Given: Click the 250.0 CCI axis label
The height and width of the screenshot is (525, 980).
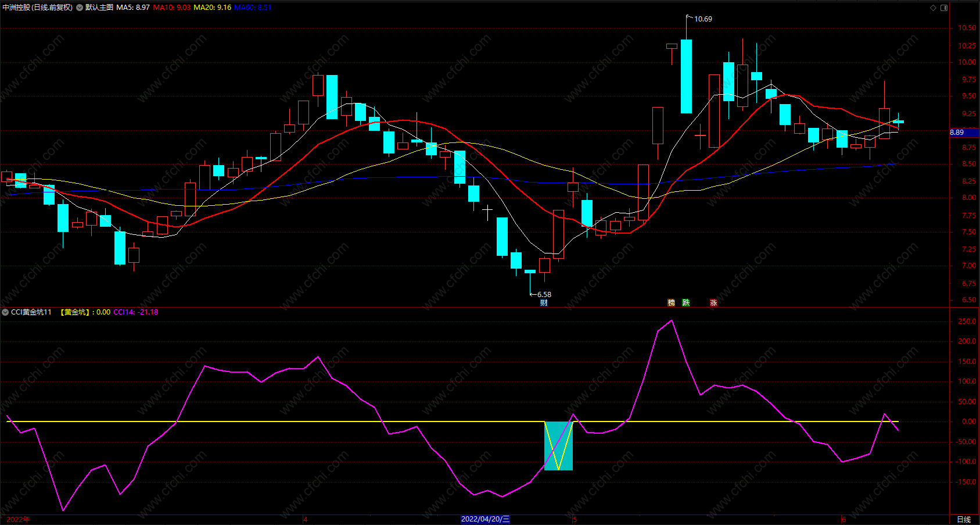Looking at the screenshot, I should point(967,322).
